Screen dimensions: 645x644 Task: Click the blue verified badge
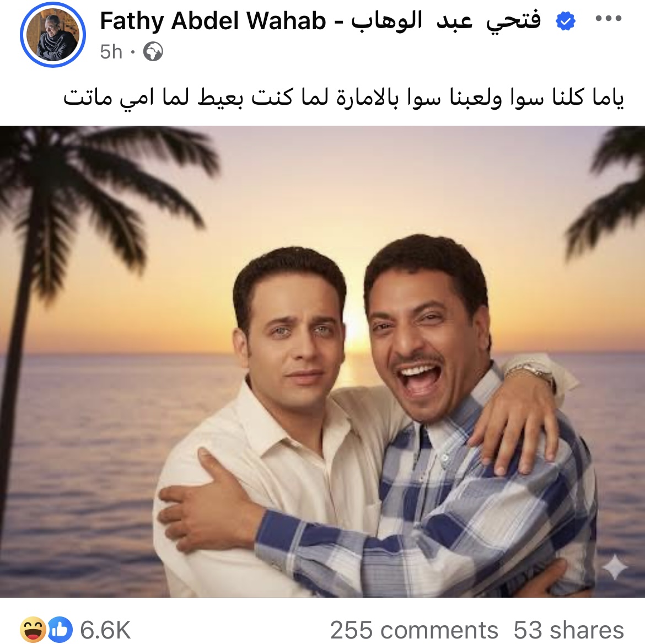click(565, 20)
